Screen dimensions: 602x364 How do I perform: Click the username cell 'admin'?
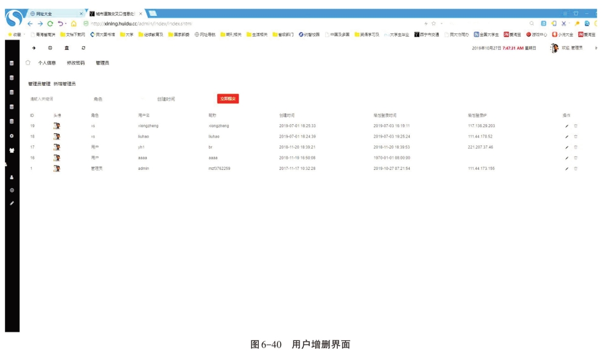[x=143, y=169]
